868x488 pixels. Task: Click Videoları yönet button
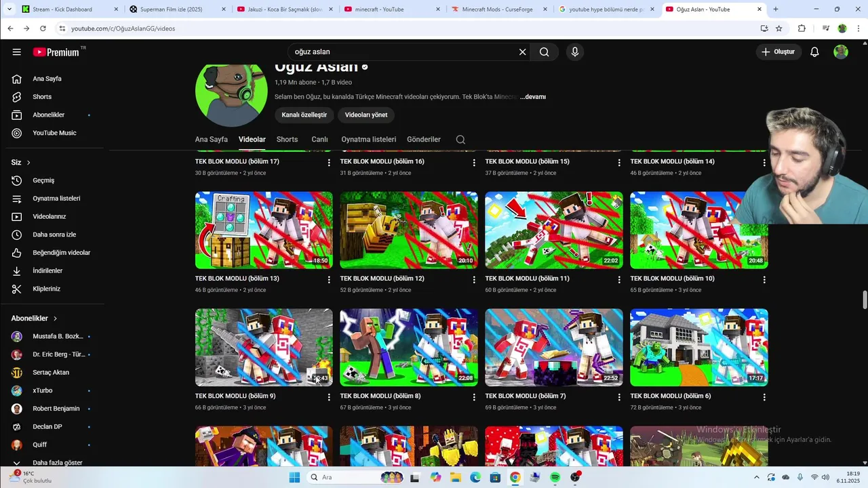pos(366,115)
